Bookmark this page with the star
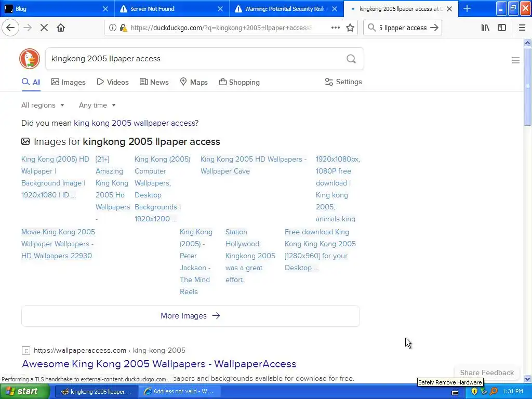The width and height of the screenshot is (532, 399). click(x=350, y=28)
